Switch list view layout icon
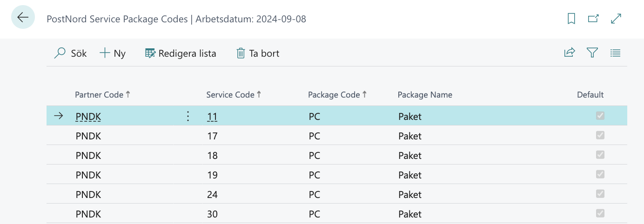Screen dimensions: 644x224 coord(615,53)
